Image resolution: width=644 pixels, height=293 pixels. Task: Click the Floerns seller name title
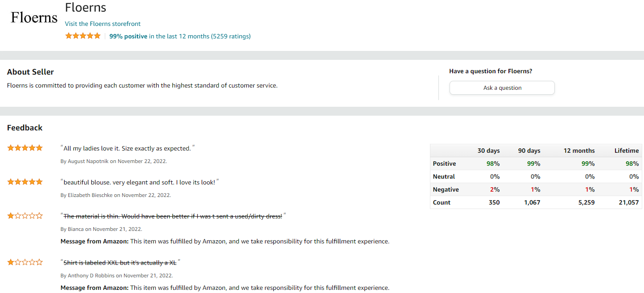pos(86,8)
